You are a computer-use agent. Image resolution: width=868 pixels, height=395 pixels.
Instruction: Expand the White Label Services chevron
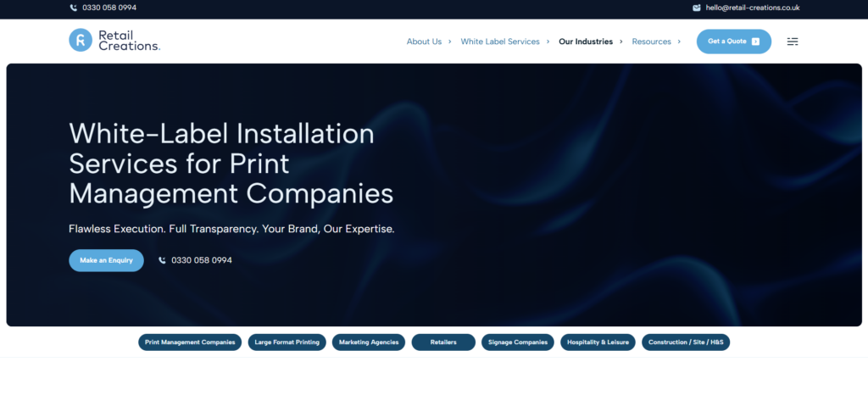point(548,42)
